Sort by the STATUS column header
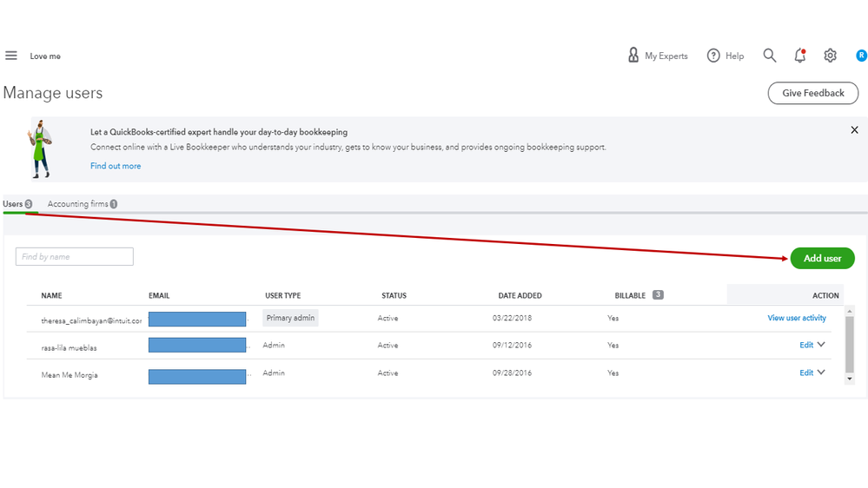Viewport: 868px width, 488px height. (x=394, y=295)
